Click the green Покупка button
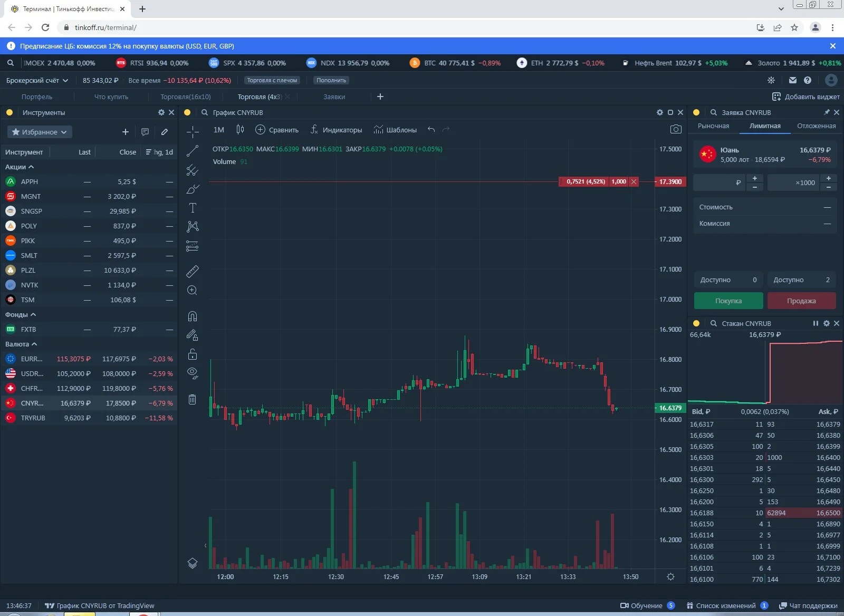Image resolution: width=844 pixels, height=616 pixels. (x=728, y=301)
